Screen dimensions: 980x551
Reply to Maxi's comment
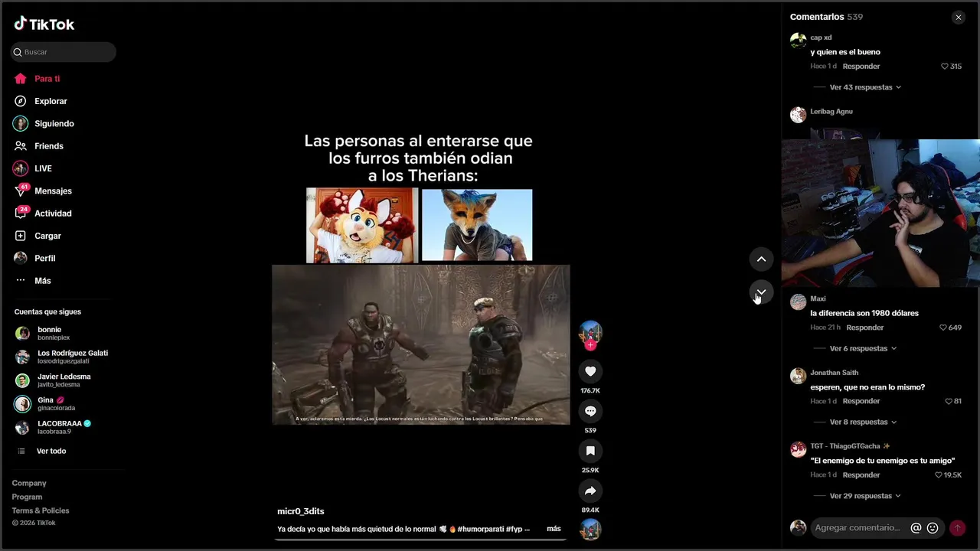click(865, 328)
